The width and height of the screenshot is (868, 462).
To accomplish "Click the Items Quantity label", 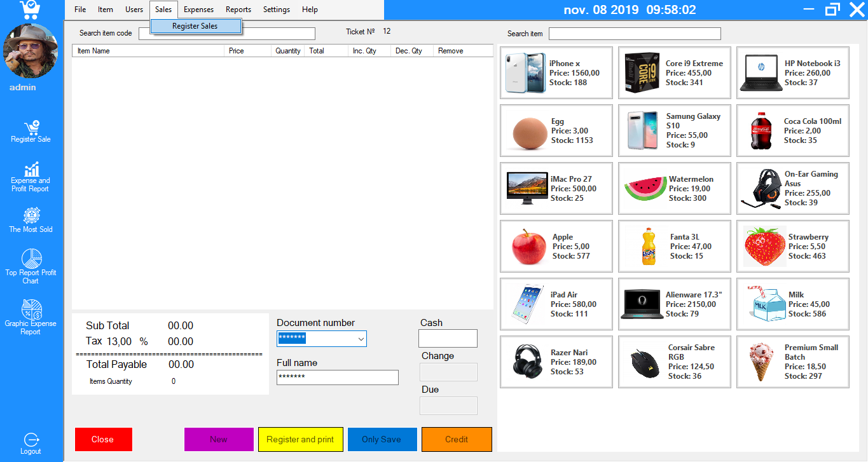I will (111, 381).
